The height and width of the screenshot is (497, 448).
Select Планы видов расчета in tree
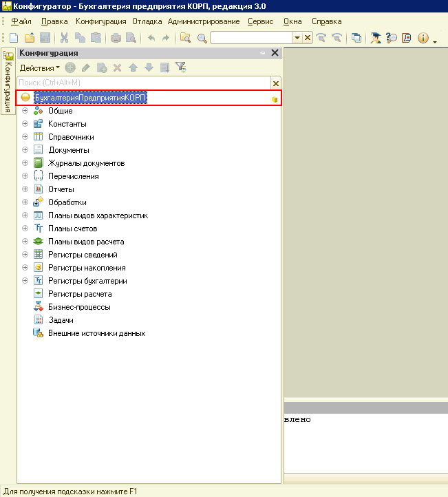pos(86,242)
